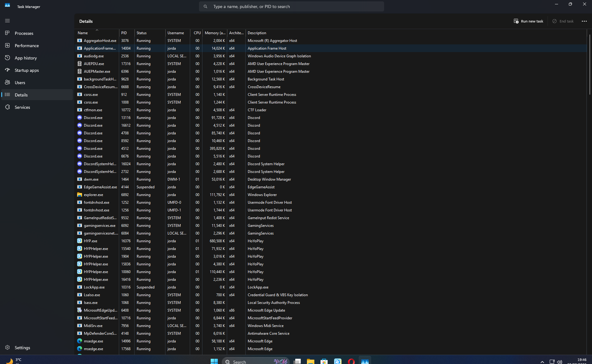Click the LockApp.exe process icon
592x364 pixels.
pyautogui.click(x=80, y=287)
